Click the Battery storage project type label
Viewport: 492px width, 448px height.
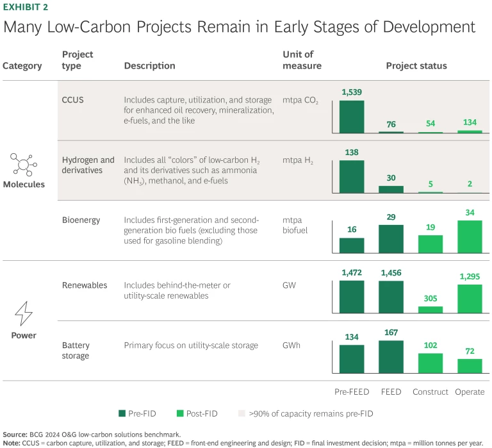76,351
